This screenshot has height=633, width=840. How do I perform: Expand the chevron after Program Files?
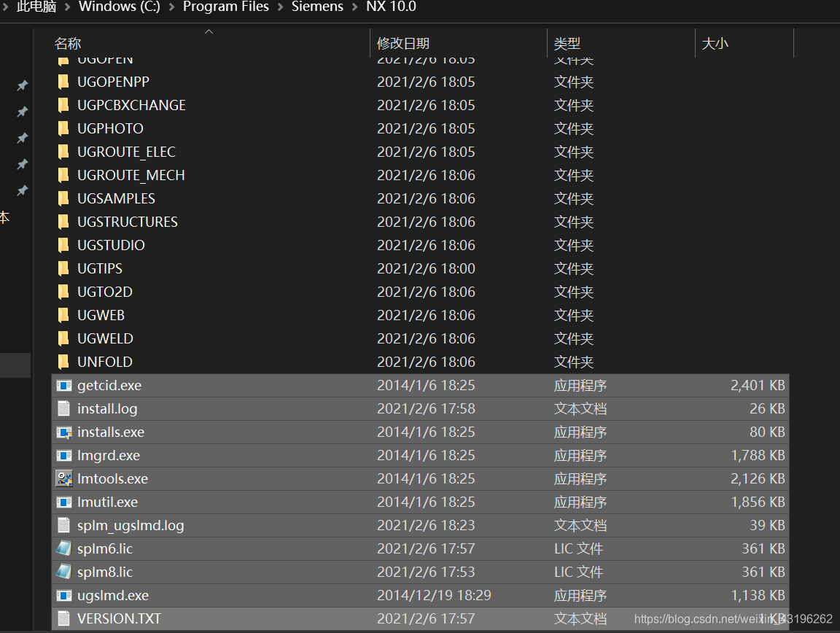pos(280,7)
